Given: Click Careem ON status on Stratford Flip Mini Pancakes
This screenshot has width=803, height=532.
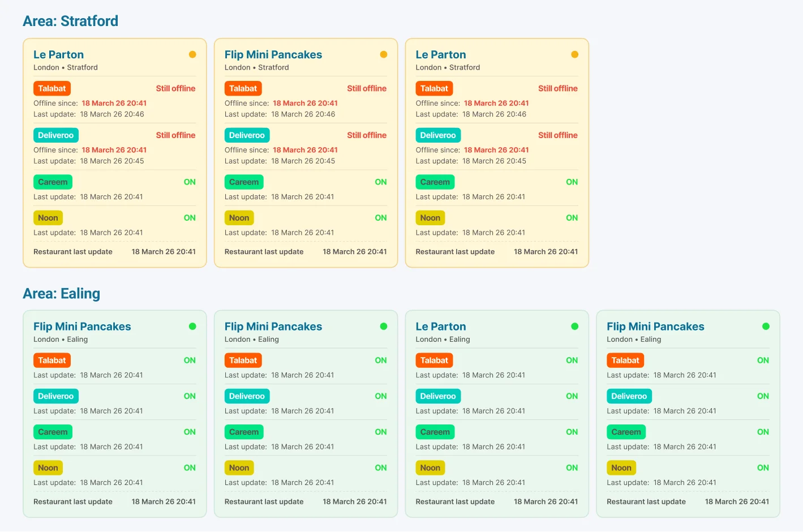Looking at the screenshot, I should [380, 182].
